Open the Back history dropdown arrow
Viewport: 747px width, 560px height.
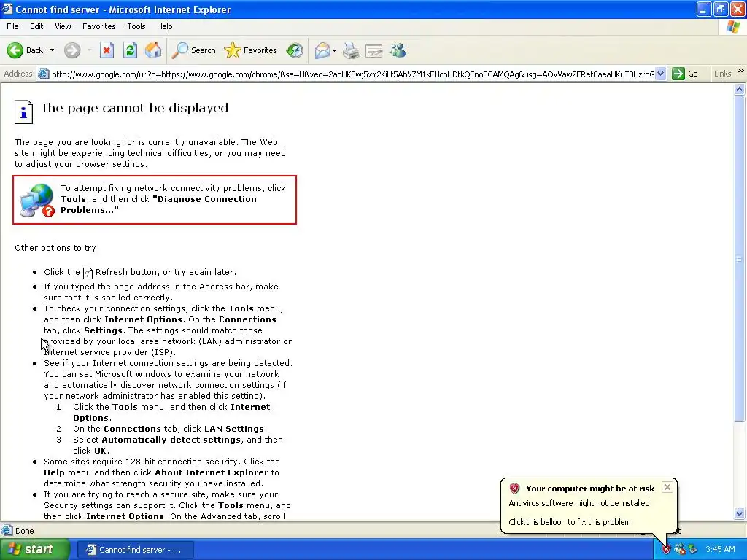pyautogui.click(x=52, y=50)
